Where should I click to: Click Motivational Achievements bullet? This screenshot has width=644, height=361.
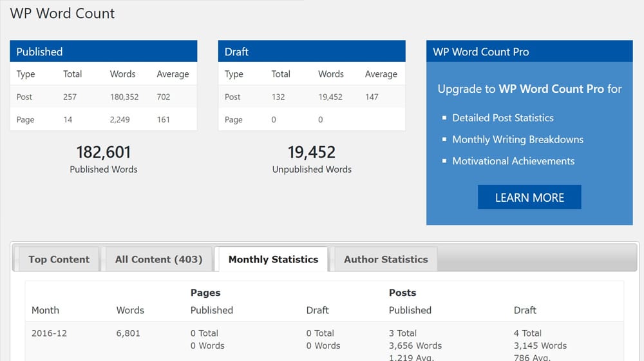pyautogui.click(x=513, y=161)
